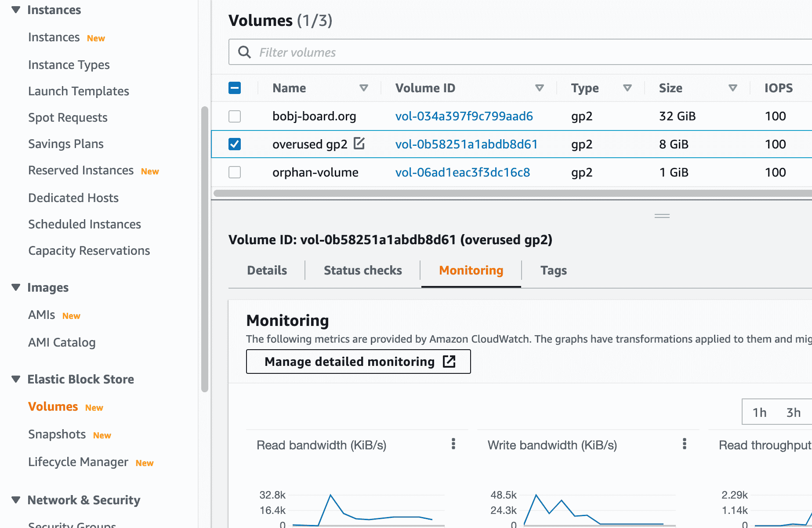Viewport: 812px width, 528px height.
Task: Collapse the Images sidebar section
Action: (16, 287)
